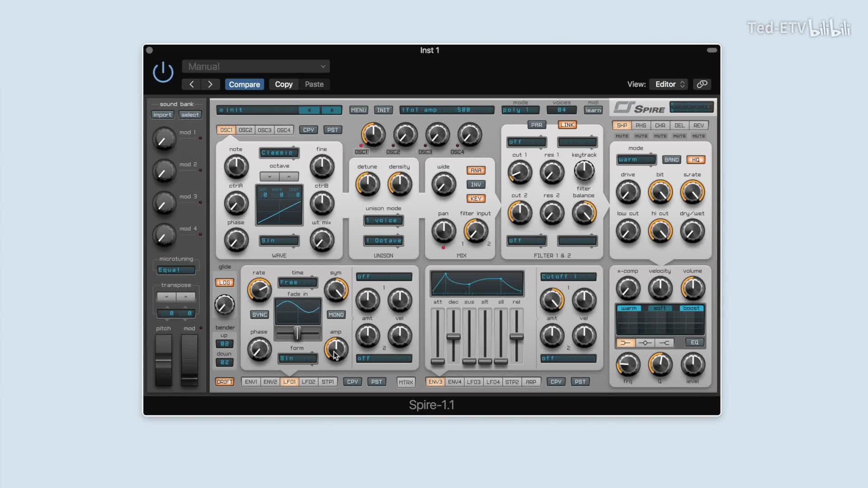Click the envelope decay slider
The height and width of the screenshot is (488, 868).
pos(453,337)
